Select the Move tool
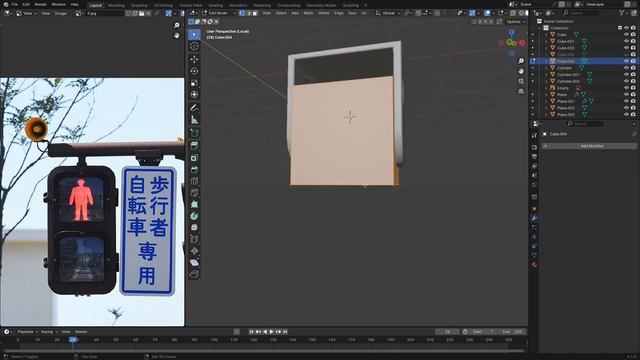Image resolution: width=640 pixels, height=360 pixels. click(194, 59)
